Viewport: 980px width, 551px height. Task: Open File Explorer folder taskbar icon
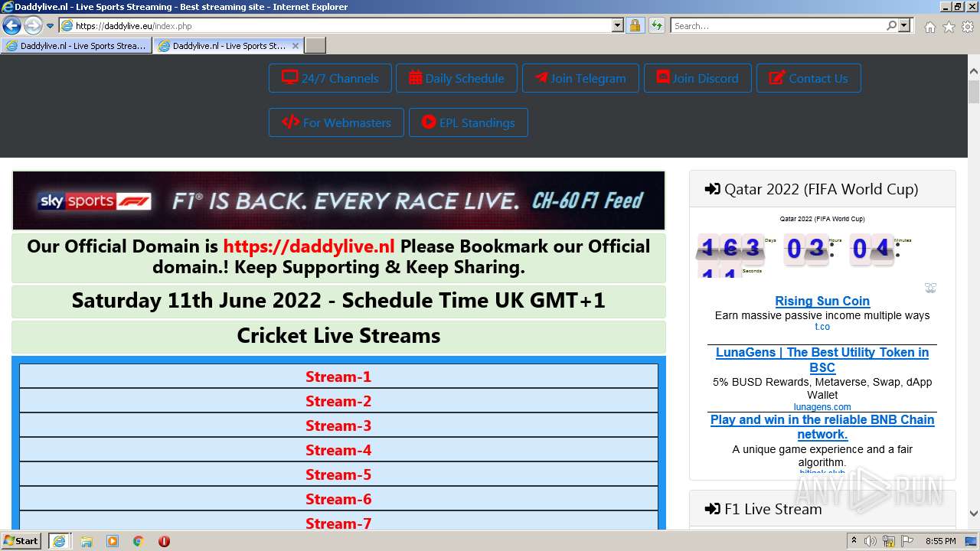tap(87, 541)
